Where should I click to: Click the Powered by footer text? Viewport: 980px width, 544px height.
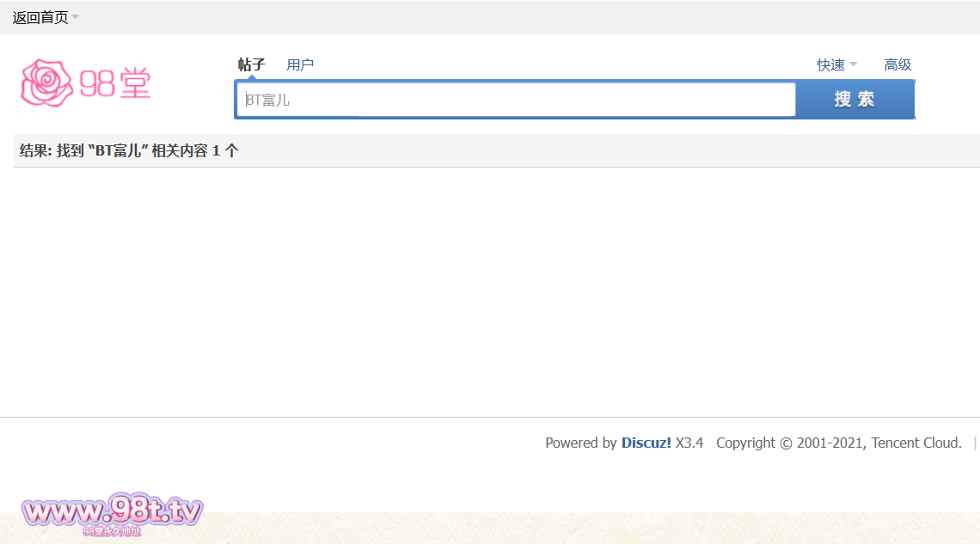(580, 443)
